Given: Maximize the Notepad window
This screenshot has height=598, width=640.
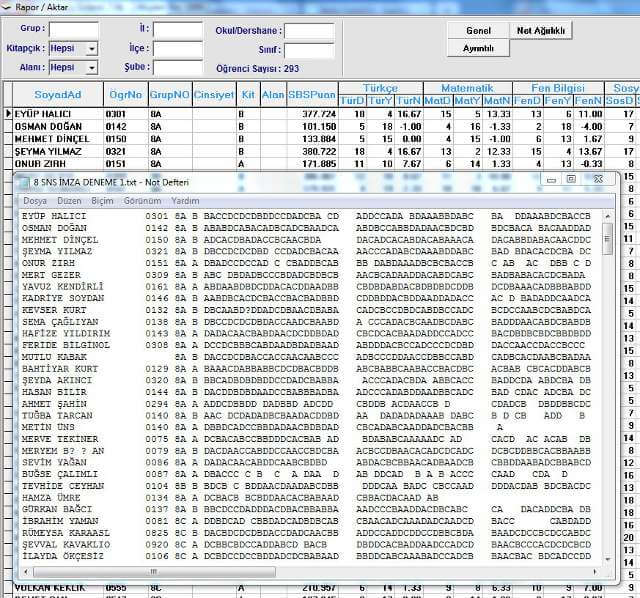Looking at the screenshot, I should pyautogui.click(x=571, y=179).
